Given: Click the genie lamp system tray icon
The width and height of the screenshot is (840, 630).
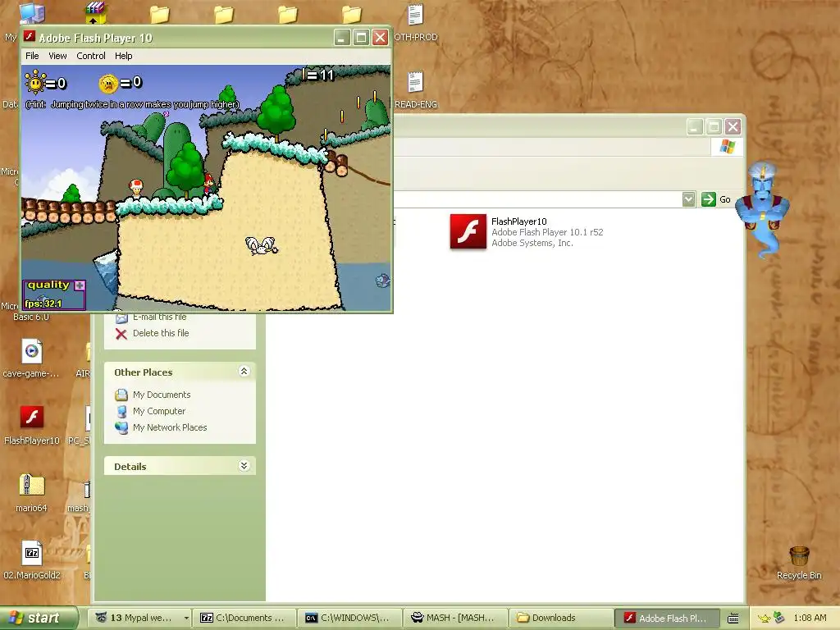Looking at the screenshot, I should click(765, 618).
